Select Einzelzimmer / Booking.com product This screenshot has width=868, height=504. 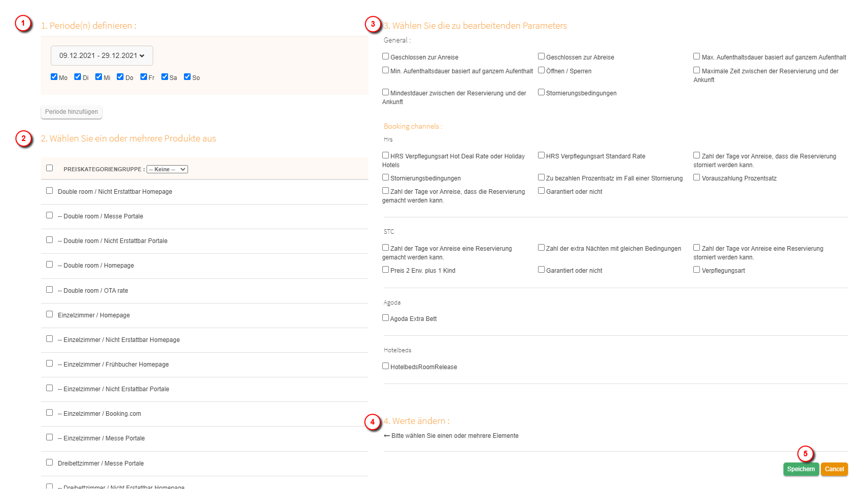tap(49, 413)
